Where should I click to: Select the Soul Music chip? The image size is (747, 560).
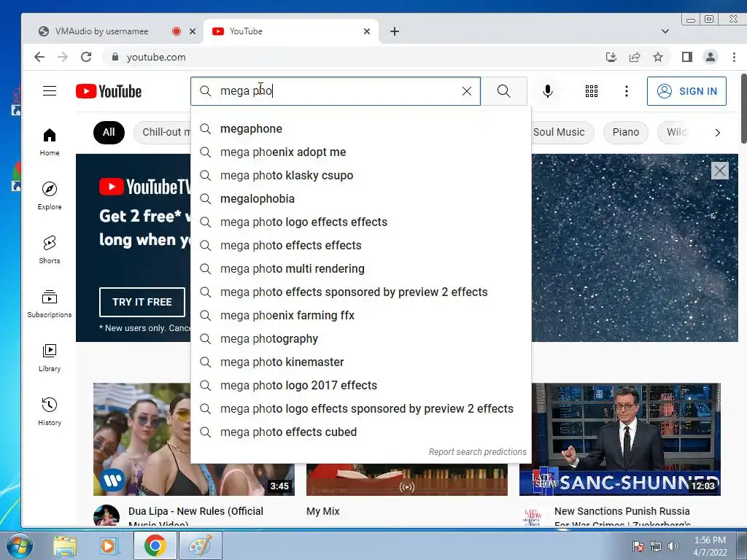[x=562, y=133]
